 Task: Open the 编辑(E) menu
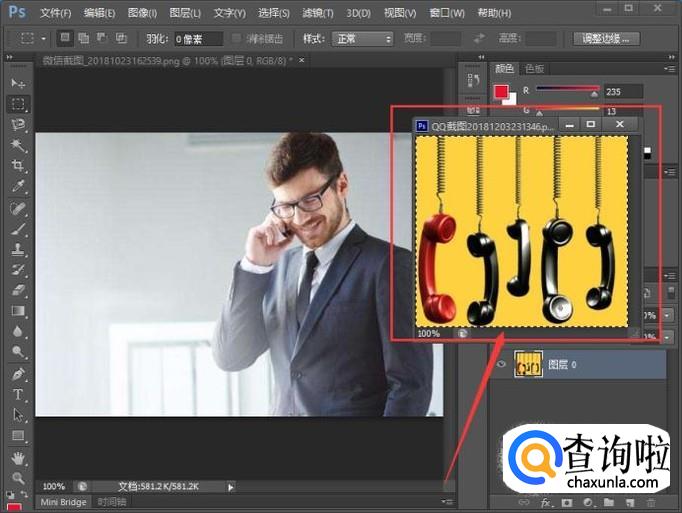[100, 13]
